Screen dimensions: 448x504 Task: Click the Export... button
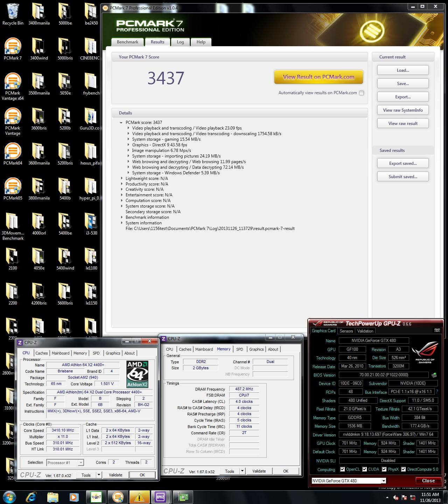[403, 97]
